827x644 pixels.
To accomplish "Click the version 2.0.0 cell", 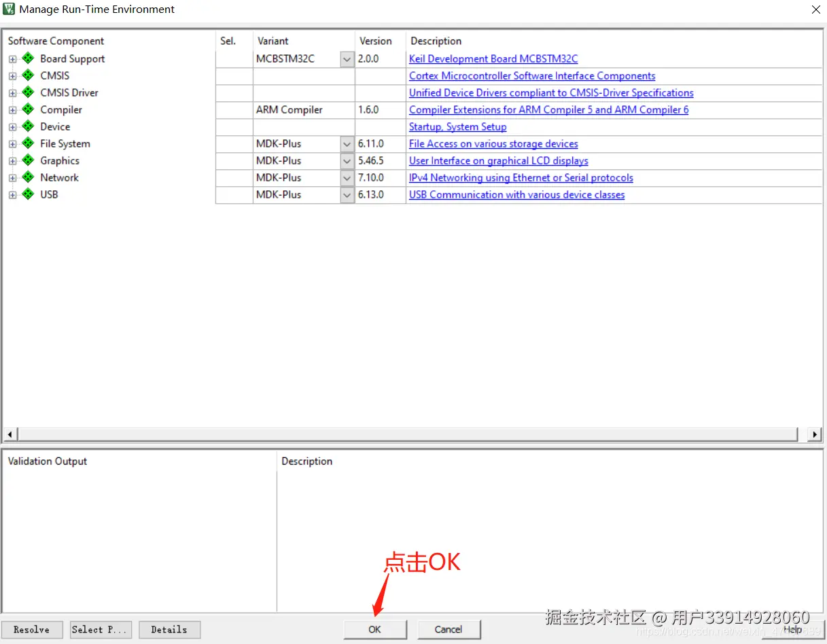I will 381,59.
